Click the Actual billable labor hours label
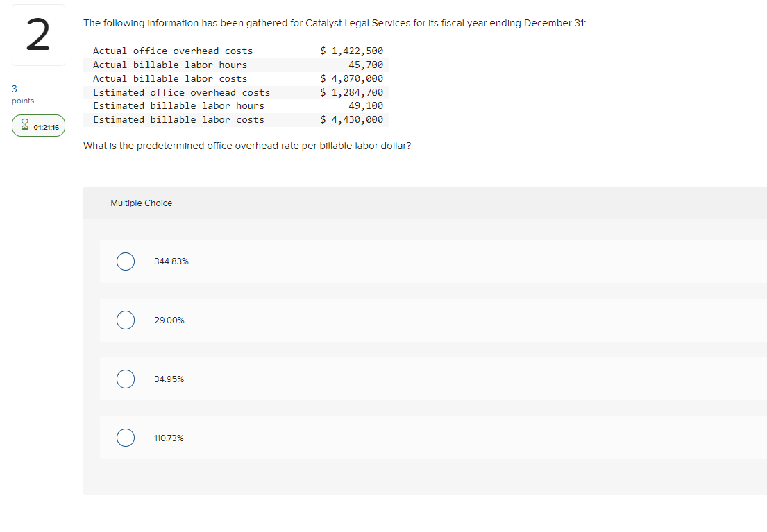 pos(170,65)
